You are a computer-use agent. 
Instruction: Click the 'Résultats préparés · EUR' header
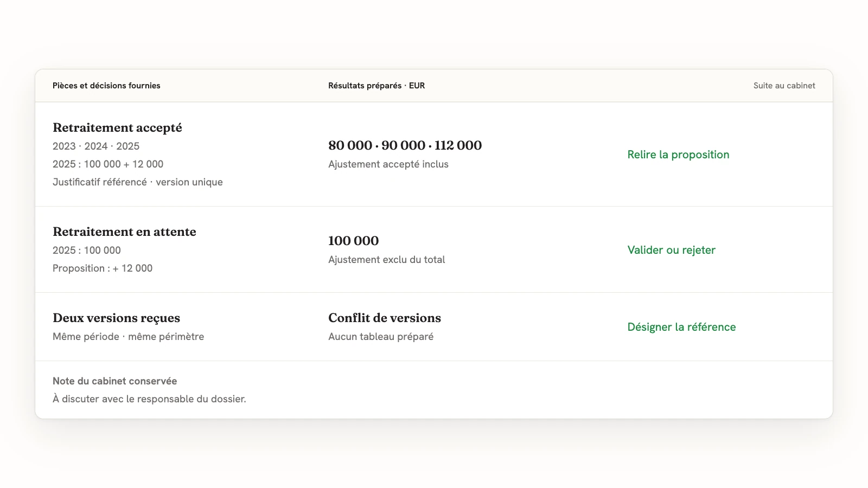tap(376, 86)
